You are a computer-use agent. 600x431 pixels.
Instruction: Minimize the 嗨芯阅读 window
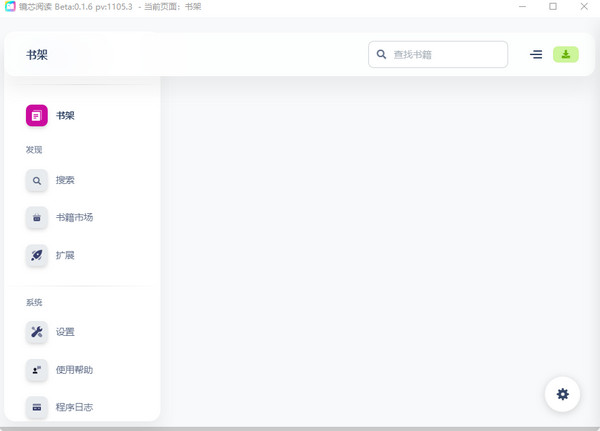(521, 7)
